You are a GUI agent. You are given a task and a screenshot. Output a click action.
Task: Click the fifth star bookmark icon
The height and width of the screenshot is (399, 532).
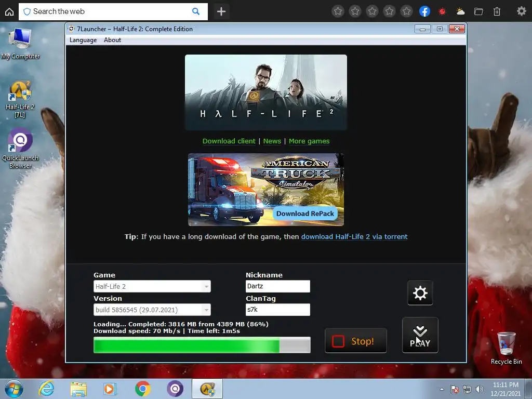[x=406, y=11]
